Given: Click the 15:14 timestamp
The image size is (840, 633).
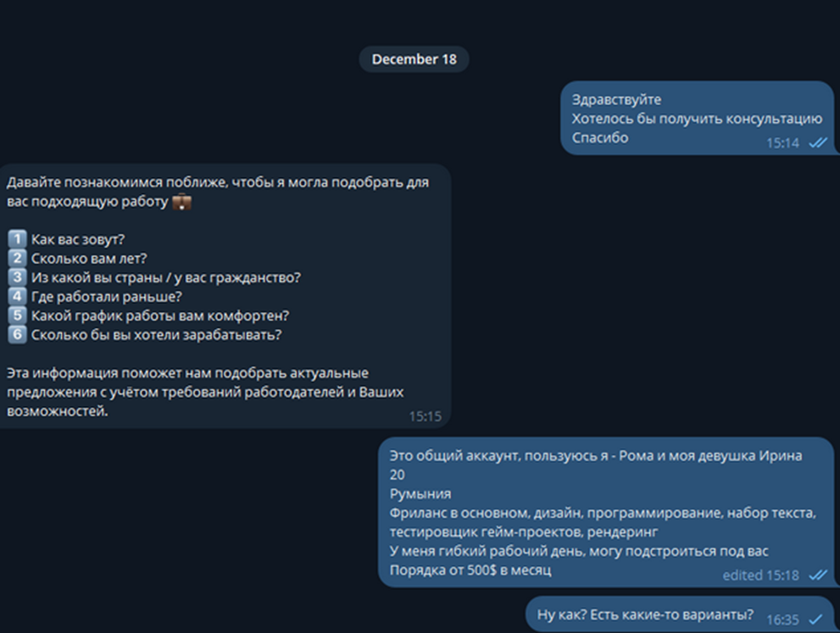Looking at the screenshot, I should 782,143.
